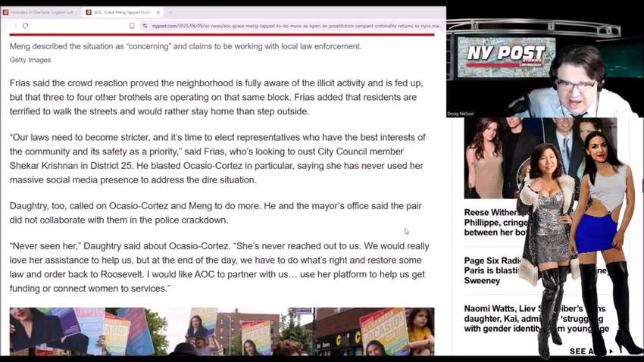644x362 pixels.
Task: Click paragraph starting 'Daughtry, too, called on'
Action: pos(216,213)
